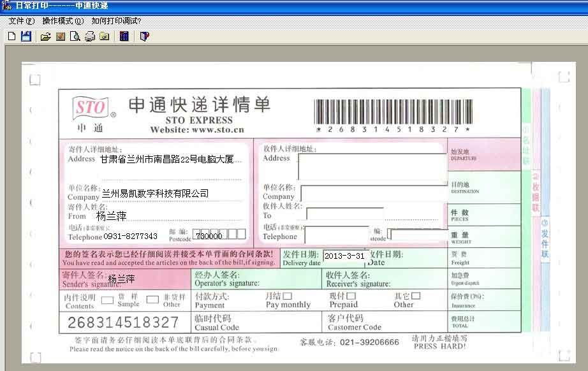Save the current print file

click(x=26, y=36)
